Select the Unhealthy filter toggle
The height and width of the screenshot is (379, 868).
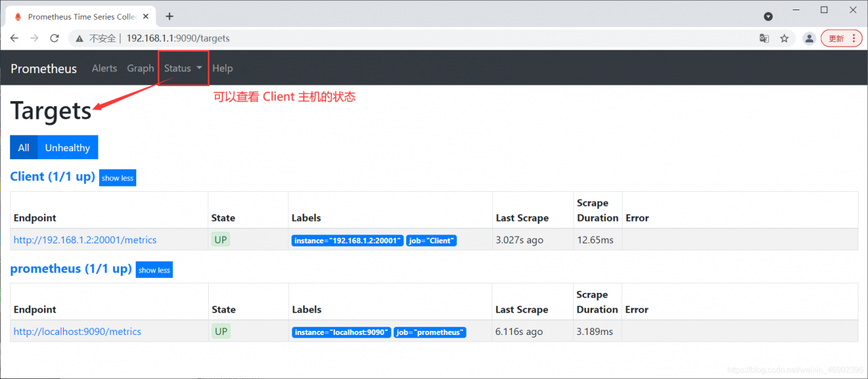(68, 147)
